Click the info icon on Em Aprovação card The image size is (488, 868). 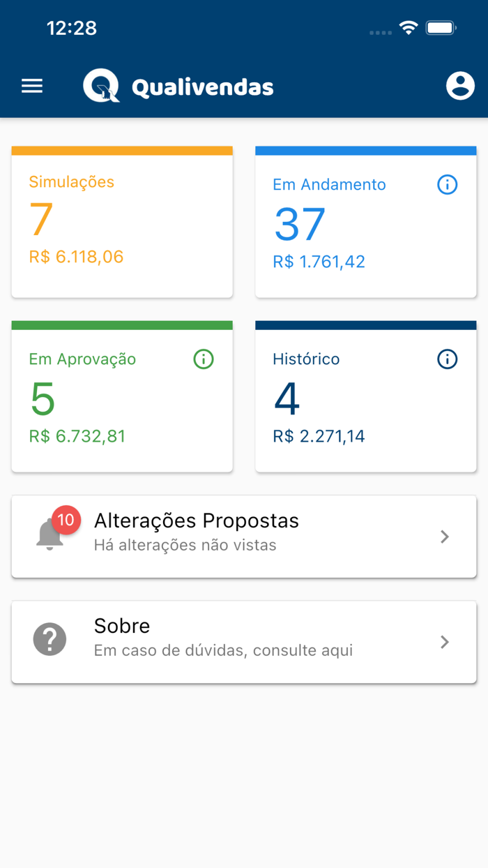click(203, 359)
